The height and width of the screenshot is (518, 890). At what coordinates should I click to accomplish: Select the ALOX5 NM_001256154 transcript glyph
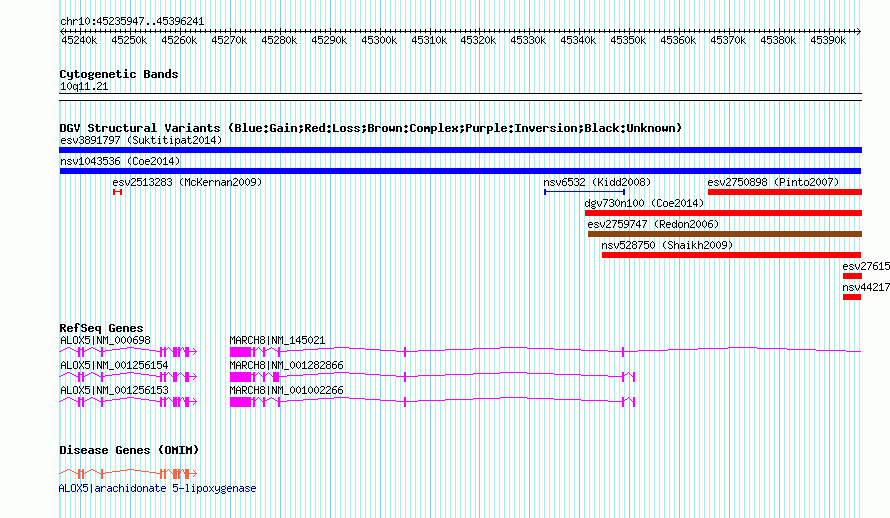[128, 377]
